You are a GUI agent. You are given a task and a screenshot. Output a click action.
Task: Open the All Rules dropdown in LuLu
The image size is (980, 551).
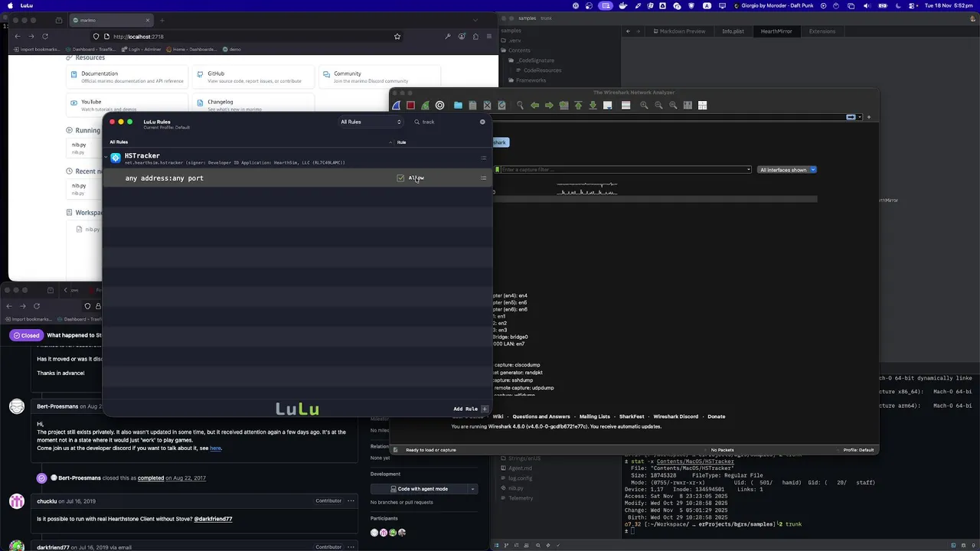point(371,122)
